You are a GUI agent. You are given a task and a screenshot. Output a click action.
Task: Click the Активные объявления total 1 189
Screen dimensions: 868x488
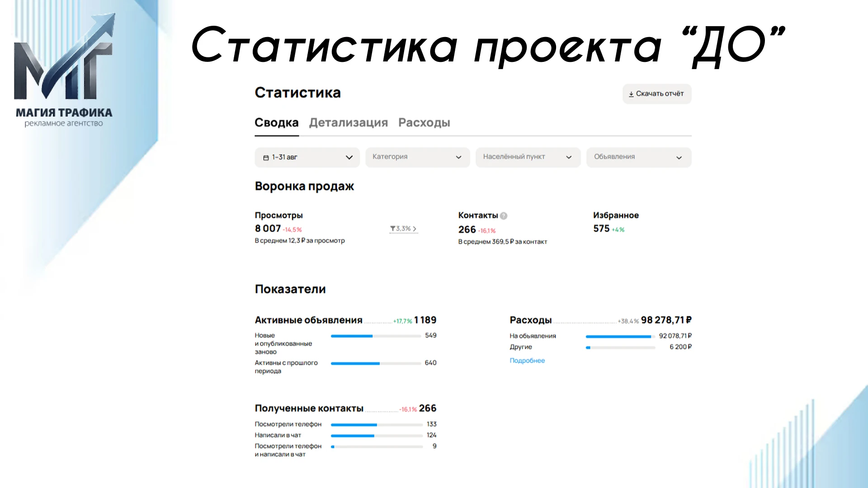425,320
